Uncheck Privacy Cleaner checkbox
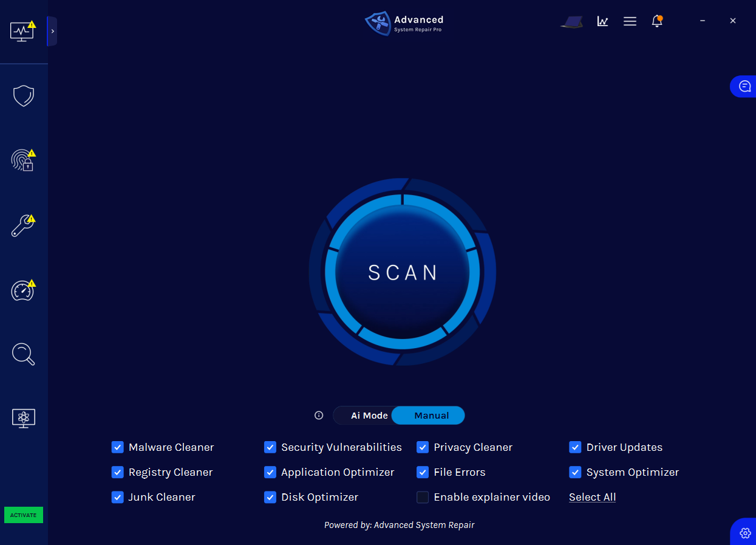Viewport: 756px width, 545px height. tap(423, 447)
